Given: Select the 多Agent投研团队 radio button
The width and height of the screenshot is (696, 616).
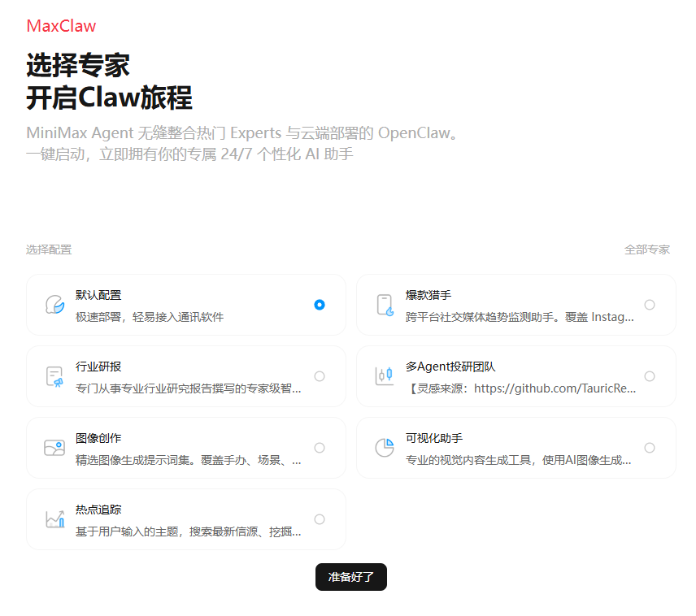Looking at the screenshot, I should click(x=650, y=376).
